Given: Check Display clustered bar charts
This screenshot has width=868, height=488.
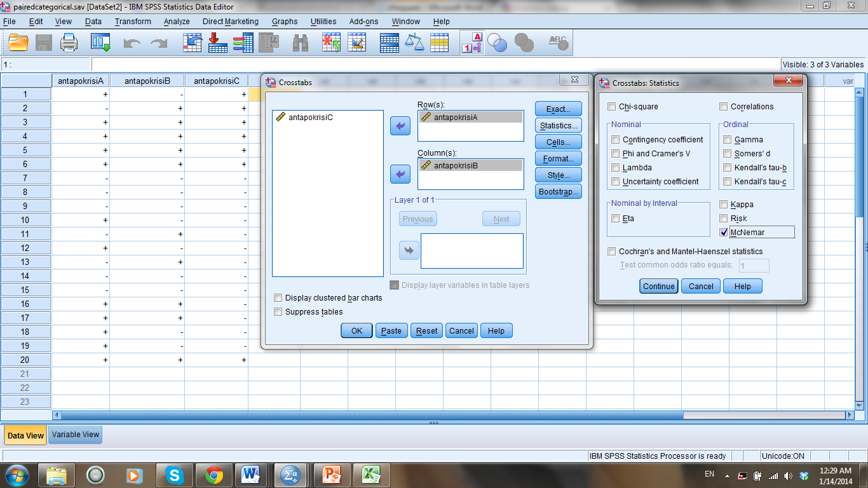Looking at the screenshot, I should pyautogui.click(x=278, y=298).
